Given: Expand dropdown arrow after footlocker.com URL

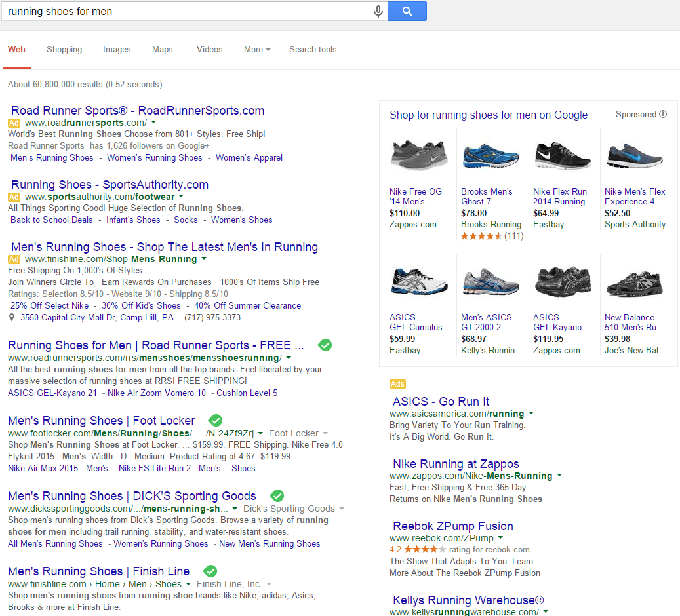Looking at the screenshot, I should tap(260, 433).
